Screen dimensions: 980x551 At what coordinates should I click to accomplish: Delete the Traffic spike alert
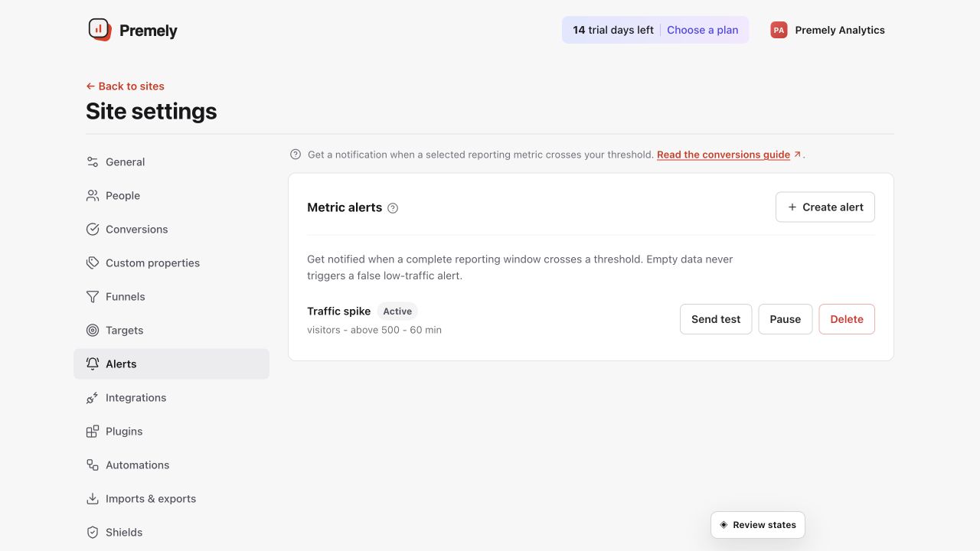click(847, 319)
